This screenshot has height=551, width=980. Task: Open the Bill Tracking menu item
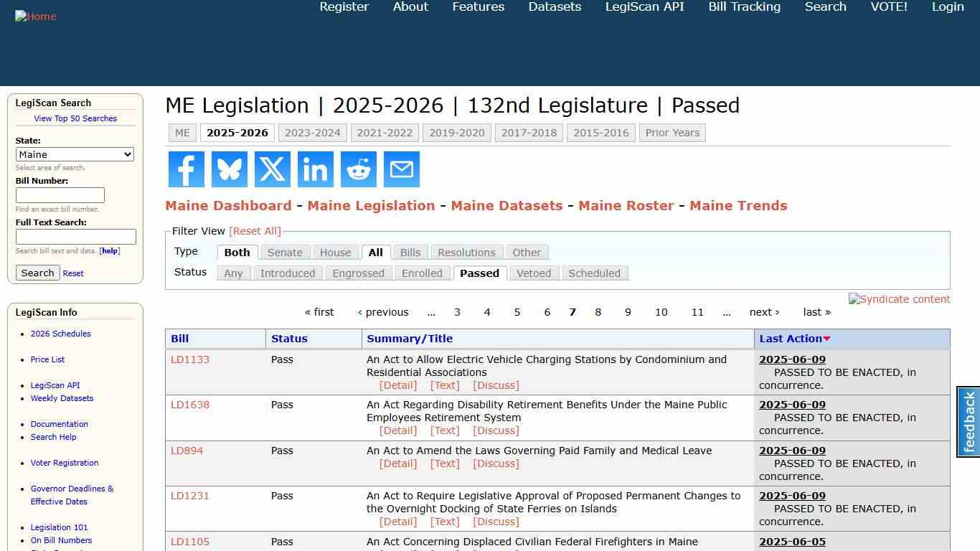(x=744, y=6)
